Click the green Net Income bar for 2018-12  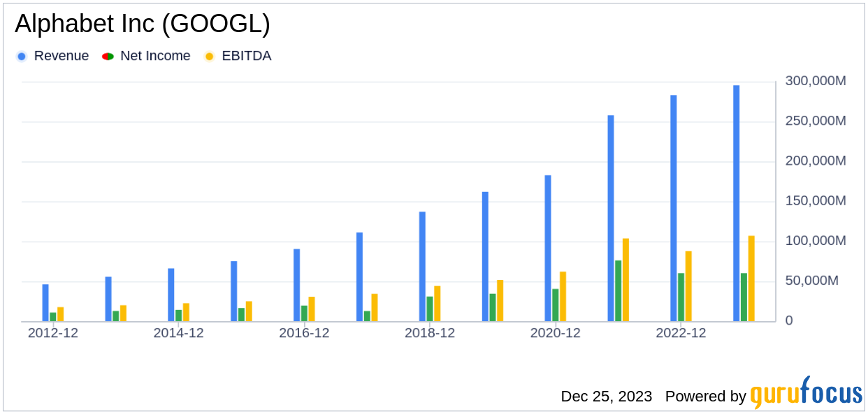[430, 309]
